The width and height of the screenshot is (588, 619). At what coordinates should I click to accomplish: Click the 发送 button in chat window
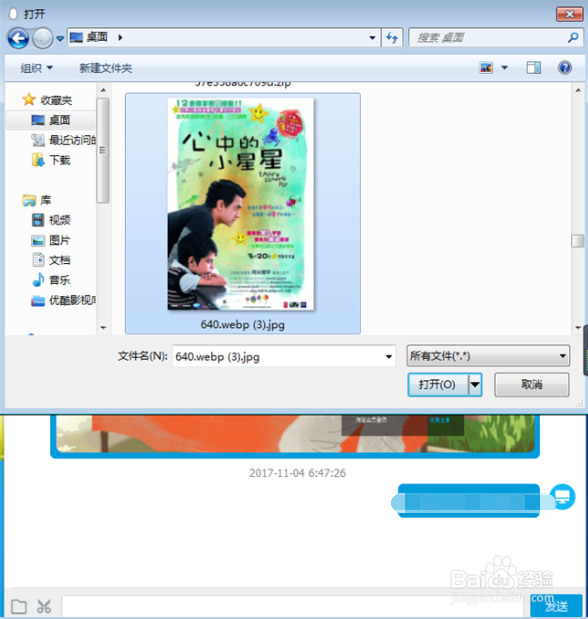556,606
